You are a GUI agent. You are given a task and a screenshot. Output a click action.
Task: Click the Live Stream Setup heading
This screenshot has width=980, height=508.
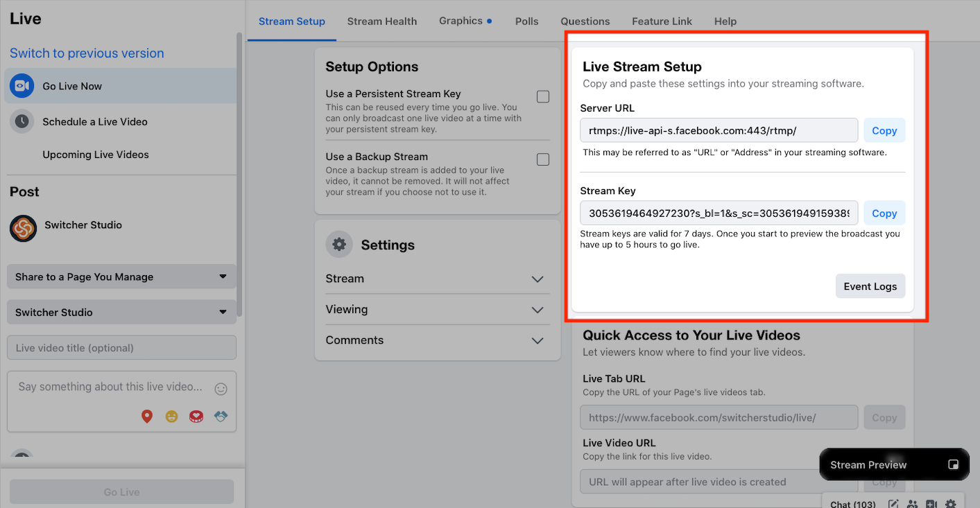[x=642, y=67]
